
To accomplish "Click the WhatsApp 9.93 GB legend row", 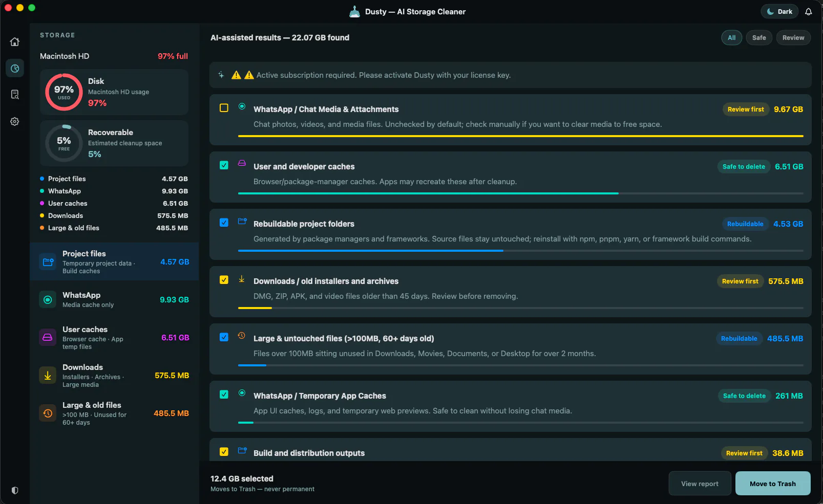I will pos(114,191).
